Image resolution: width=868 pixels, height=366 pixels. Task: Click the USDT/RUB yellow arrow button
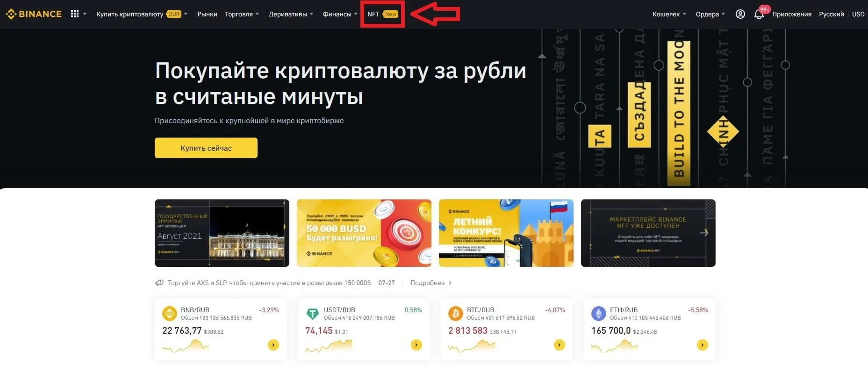click(x=416, y=345)
